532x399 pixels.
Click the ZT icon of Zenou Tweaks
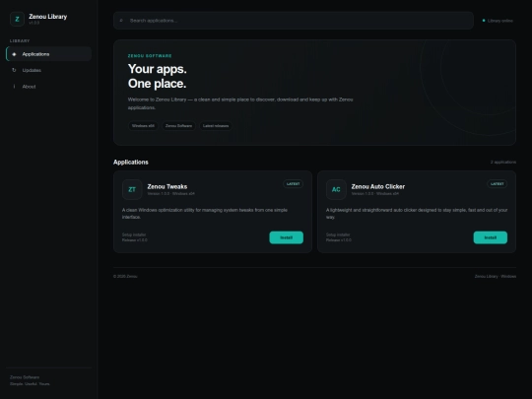(x=132, y=190)
